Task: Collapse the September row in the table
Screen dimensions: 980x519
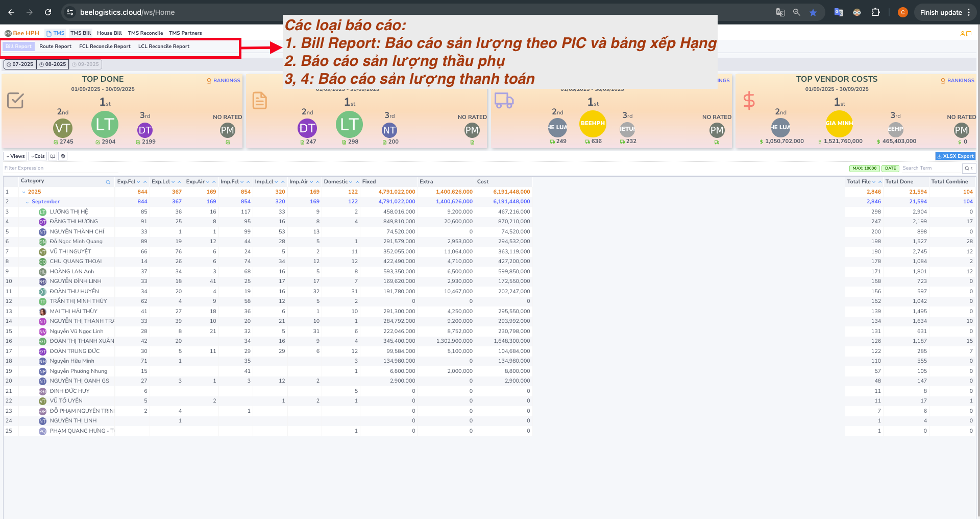Action: click(x=28, y=201)
